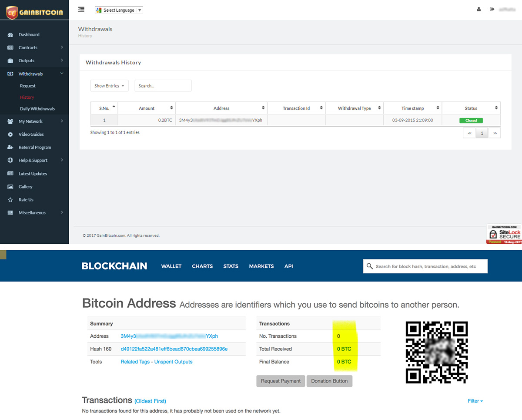This screenshot has height=420, width=522.
Task: Click the Rate Us star icon
Action: click(10, 200)
